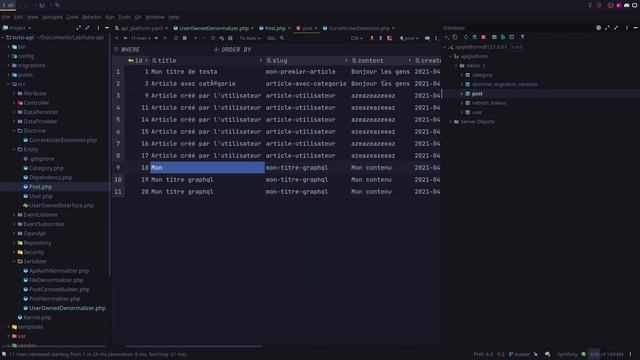Select doctrine_migration_versions table
640x360 pixels.
(504, 84)
